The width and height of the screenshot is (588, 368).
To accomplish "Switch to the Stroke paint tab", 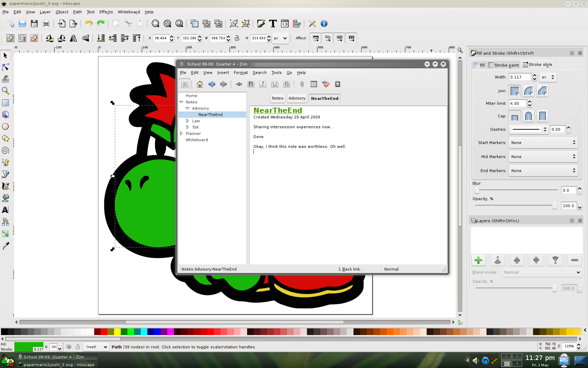I will click(504, 65).
